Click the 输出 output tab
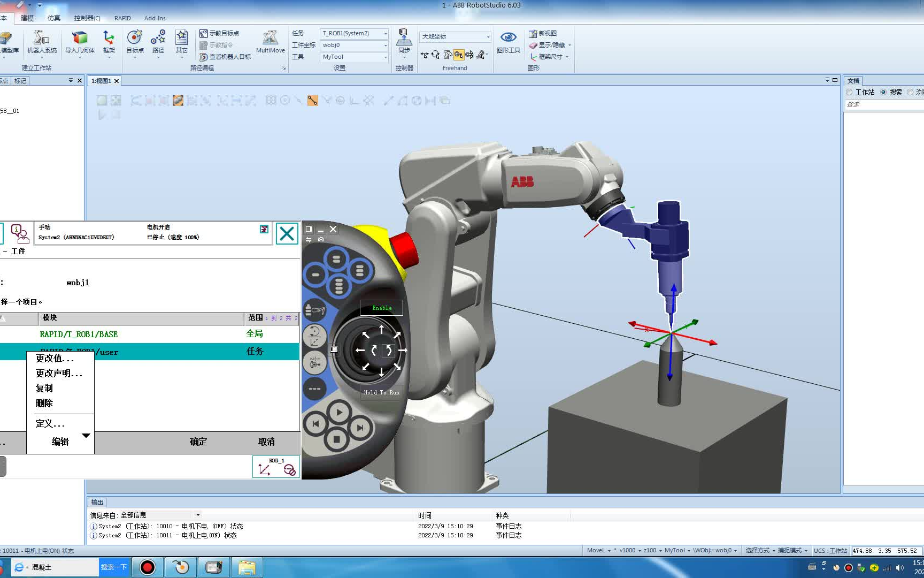Screen dimensions: 924x578 [x=97, y=503]
